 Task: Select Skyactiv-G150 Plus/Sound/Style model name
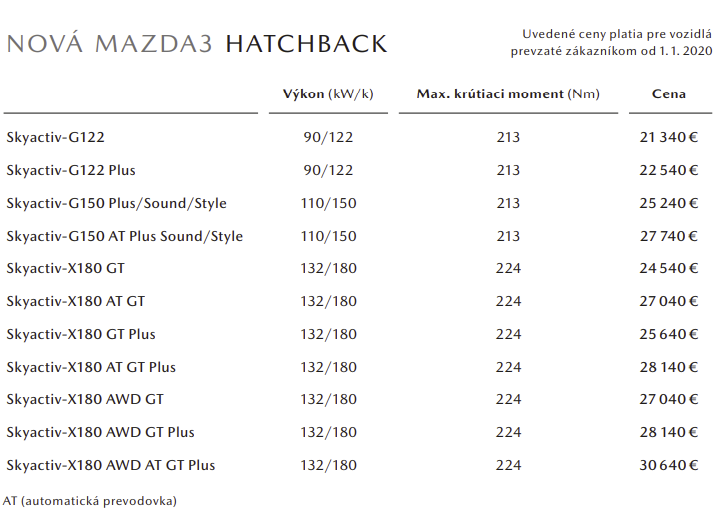point(116,203)
